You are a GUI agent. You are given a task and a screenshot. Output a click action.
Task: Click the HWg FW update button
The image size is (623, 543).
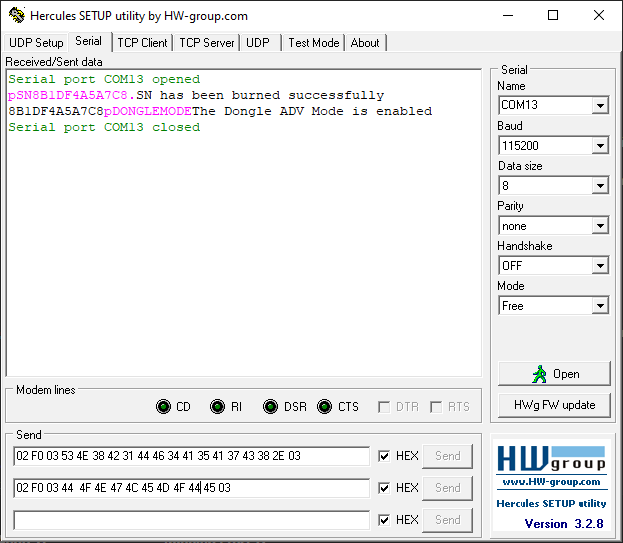coord(554,405)
